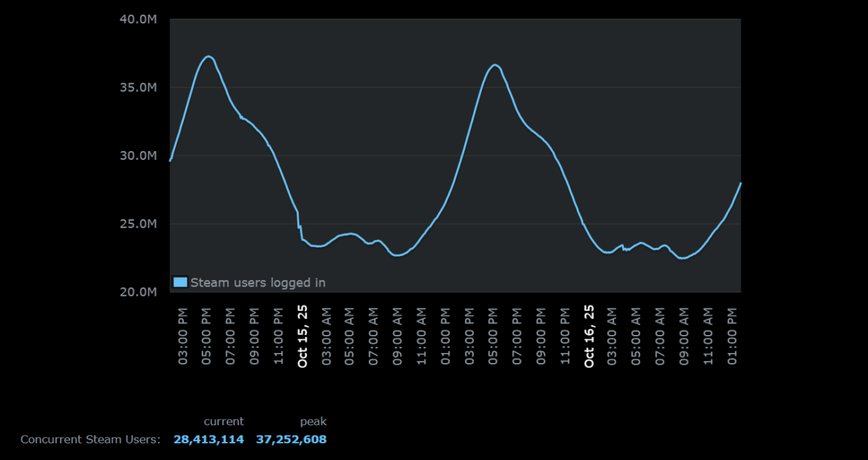This screenshot has height=460, width=868.
Task: Click the rightmost end of the graph line
Action: [740, 184]
